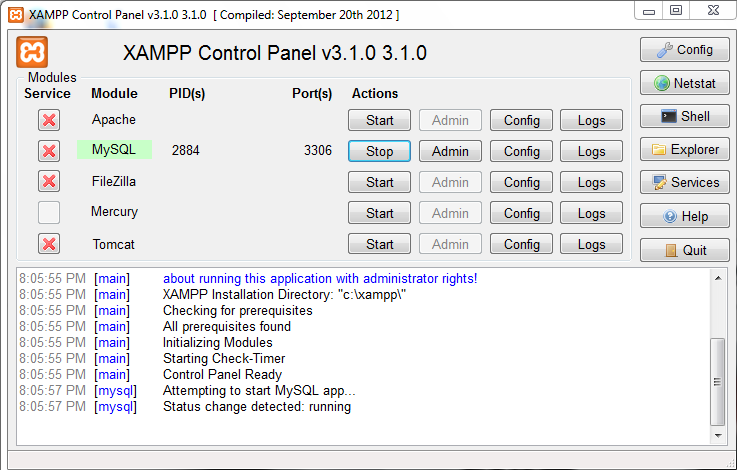This screenshot has height=470, width=737.
Task: Minimize the XAMPP window
Action: point(649,11)
